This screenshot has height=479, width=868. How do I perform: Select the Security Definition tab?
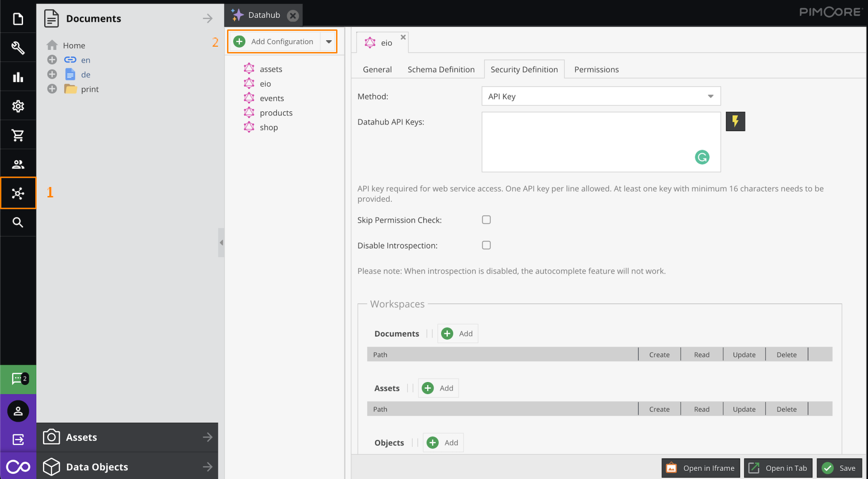coord(524,69)
